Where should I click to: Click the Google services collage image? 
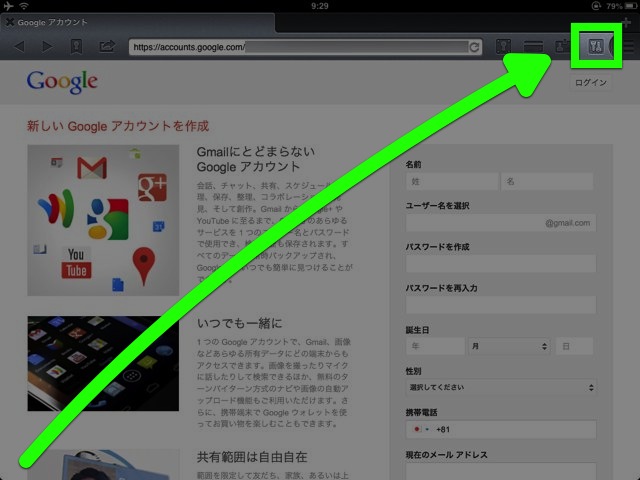coord(103,220)
